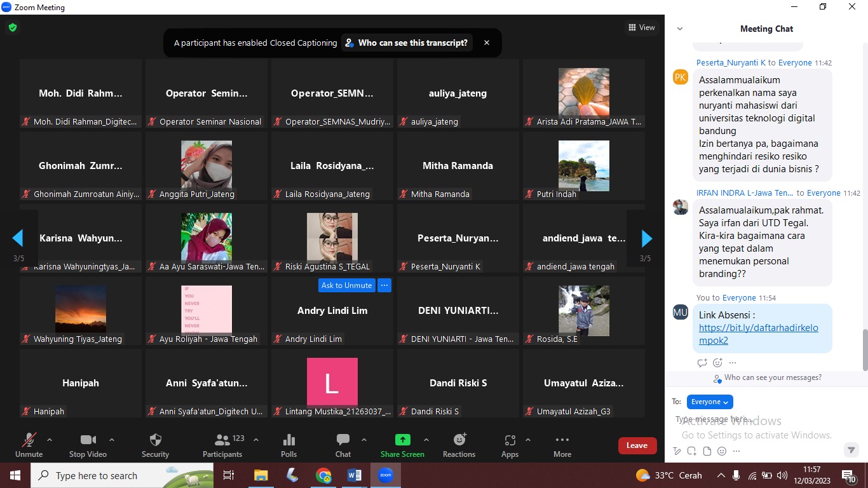
Task: Toggle Stop Video camera button
Action: pos(88,440)
